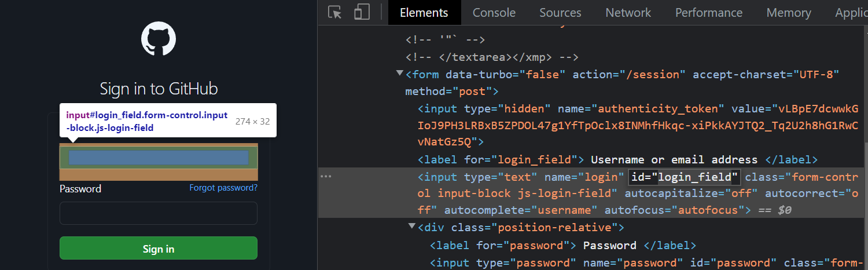Focus the highlighted username input field

tap(159, 157)
